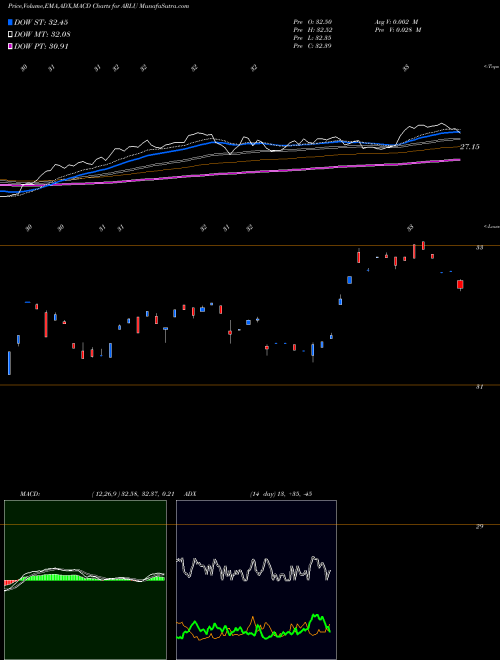Click the 'Avg V: 0.002 M' value
The image size is (500, 660).
396,21
